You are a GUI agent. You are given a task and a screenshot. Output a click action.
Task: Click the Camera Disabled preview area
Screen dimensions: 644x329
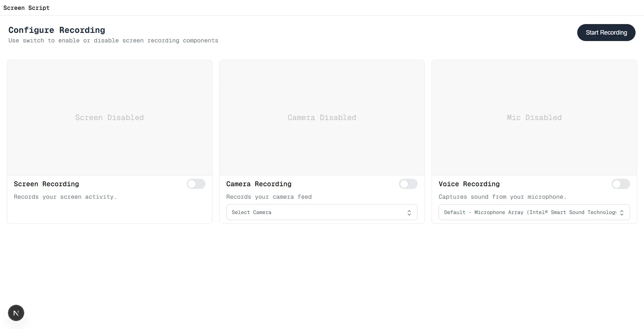tap(321, 117)
